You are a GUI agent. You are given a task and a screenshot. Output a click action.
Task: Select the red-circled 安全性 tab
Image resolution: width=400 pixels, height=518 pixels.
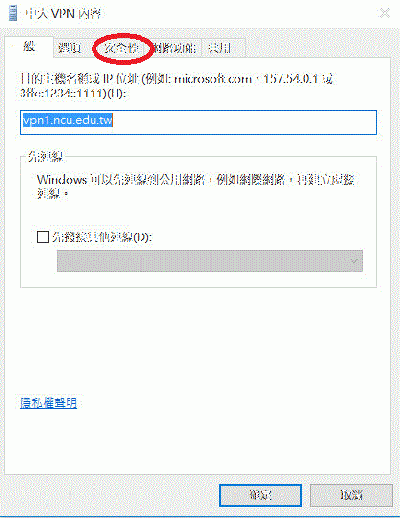pos(121,48)
